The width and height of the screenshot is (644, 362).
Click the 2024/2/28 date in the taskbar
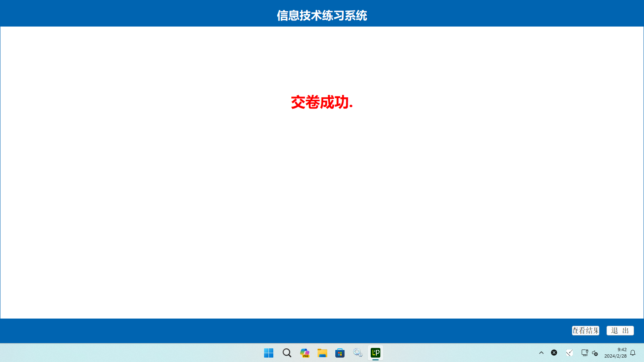[615, 356]
